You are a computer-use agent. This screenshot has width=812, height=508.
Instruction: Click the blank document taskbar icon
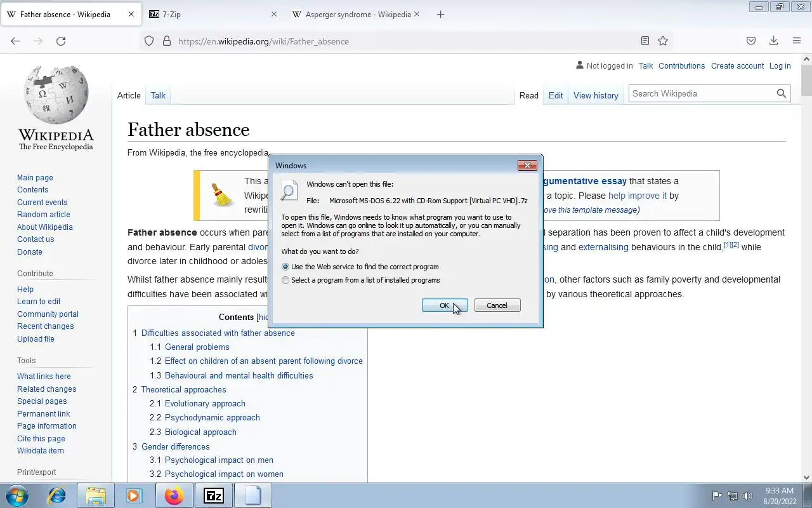[x=253, y=495]
